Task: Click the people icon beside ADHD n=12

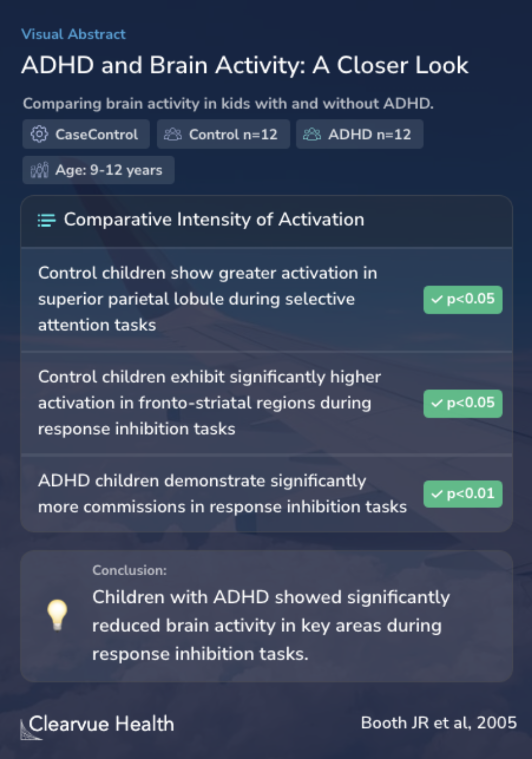Action: (312, 134)
